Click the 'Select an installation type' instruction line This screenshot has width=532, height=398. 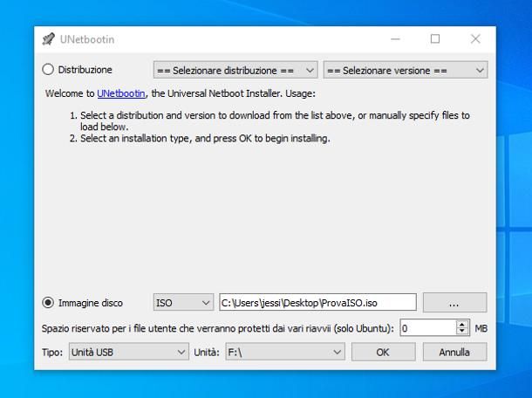point(205,139)
